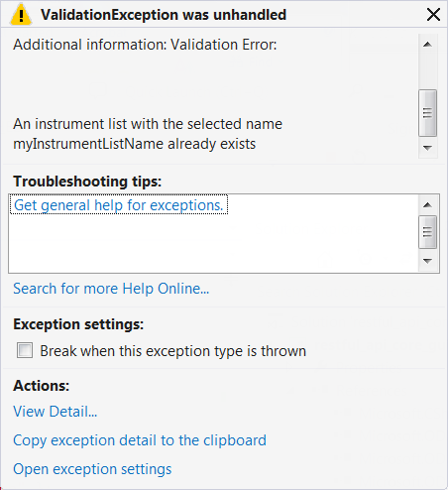Click the Actions heading label
This screenshot has width=448, height=490.
click(x=42, y=386)
